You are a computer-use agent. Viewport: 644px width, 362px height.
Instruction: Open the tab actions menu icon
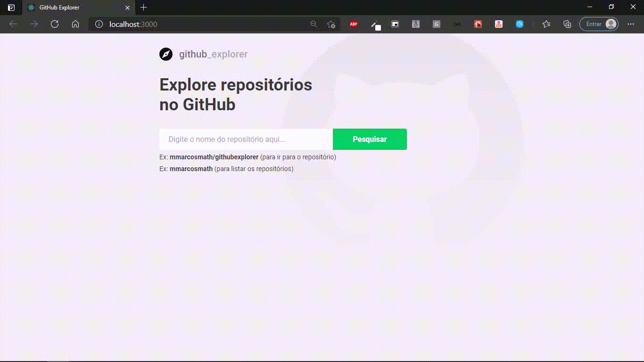pos(11,8)
